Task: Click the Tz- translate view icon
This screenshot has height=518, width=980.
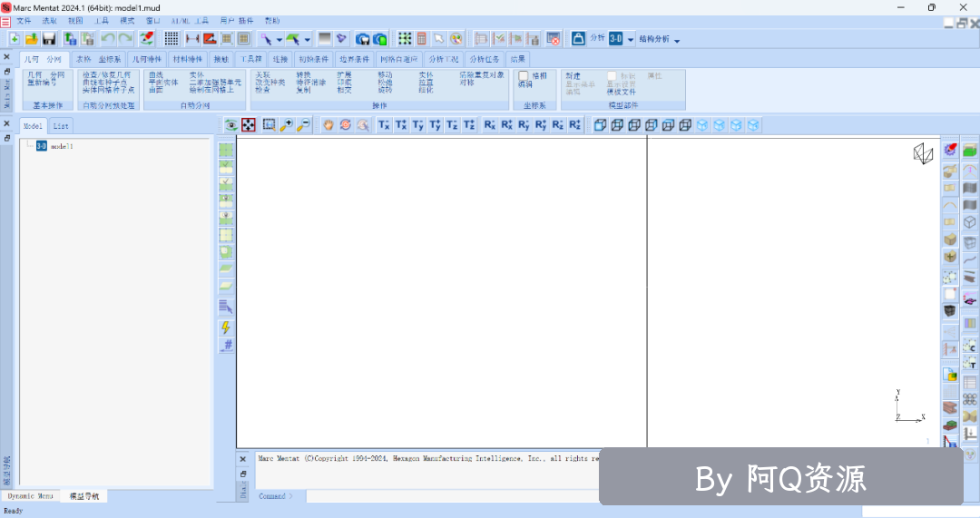Action: point(452,125)
